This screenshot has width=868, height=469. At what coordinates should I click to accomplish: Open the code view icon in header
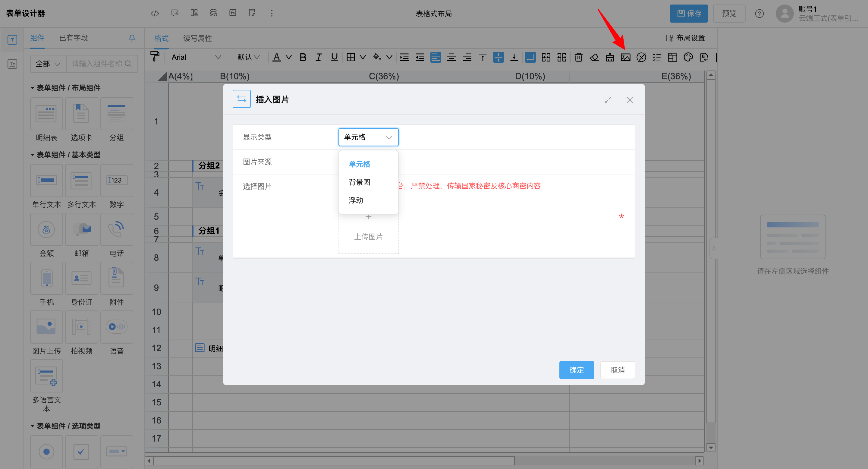155,14
